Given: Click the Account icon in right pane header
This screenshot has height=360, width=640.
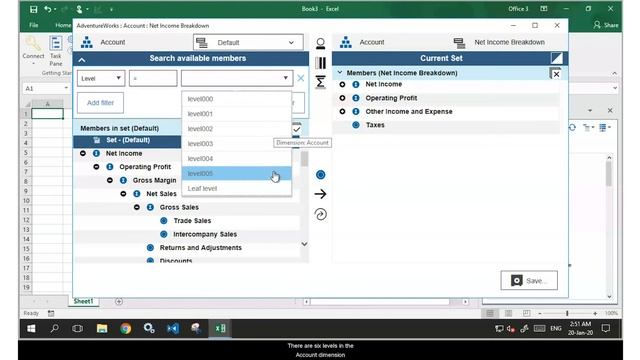Looking at the screenshot, I should (346, 42).
